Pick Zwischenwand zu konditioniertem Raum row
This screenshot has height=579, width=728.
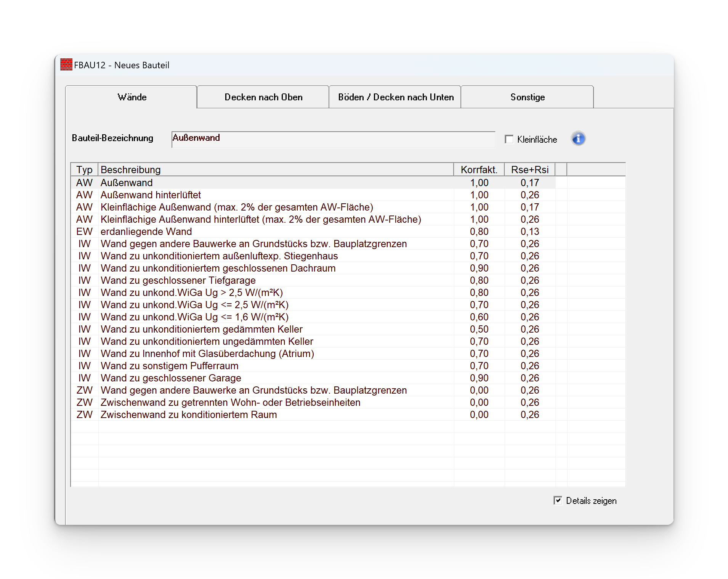coord(188,415)
